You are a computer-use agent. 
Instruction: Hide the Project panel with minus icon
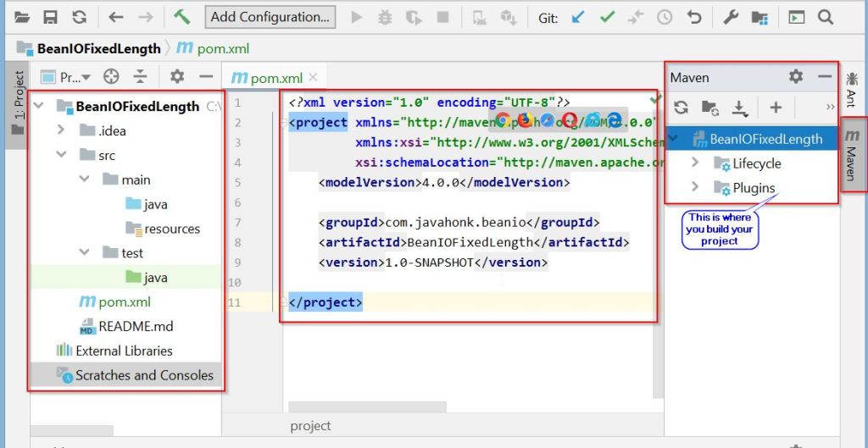(x=206, y=77)
